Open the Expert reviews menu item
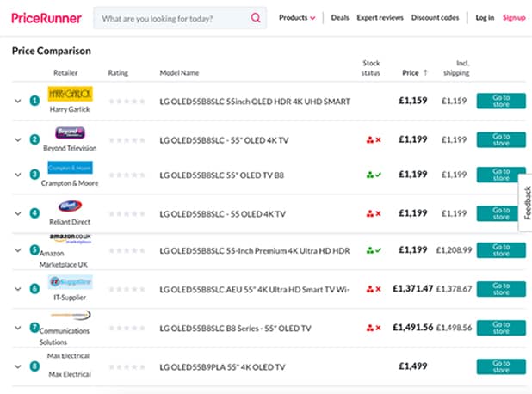 point(379,17)
